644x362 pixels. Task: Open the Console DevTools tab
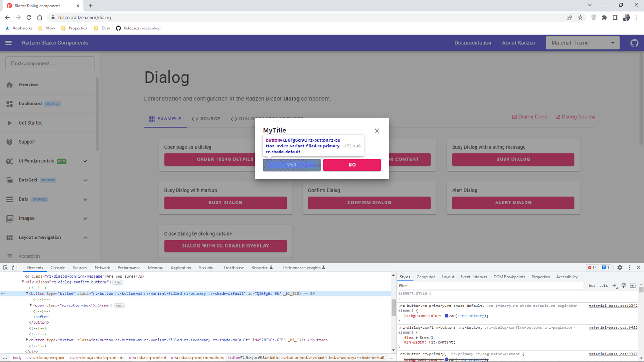pyautogui.click(x=58, y=268)
